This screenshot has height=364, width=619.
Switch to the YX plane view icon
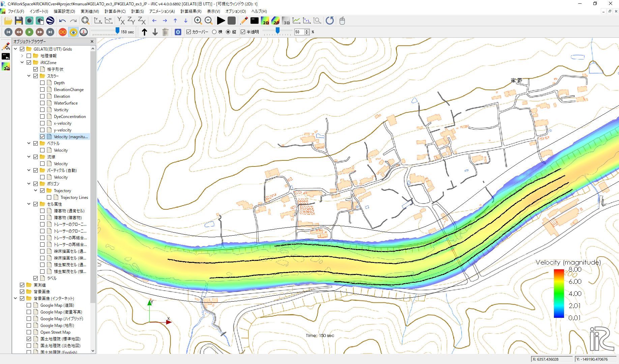pos(121,21)
